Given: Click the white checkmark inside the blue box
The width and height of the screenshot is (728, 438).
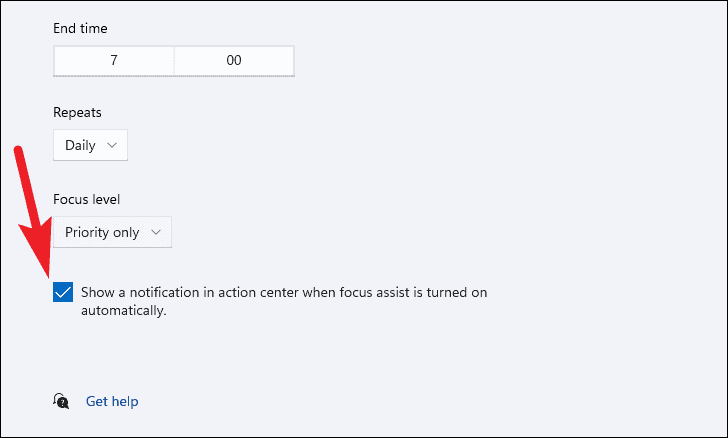Looking at the screenshot, I should 64,292.
